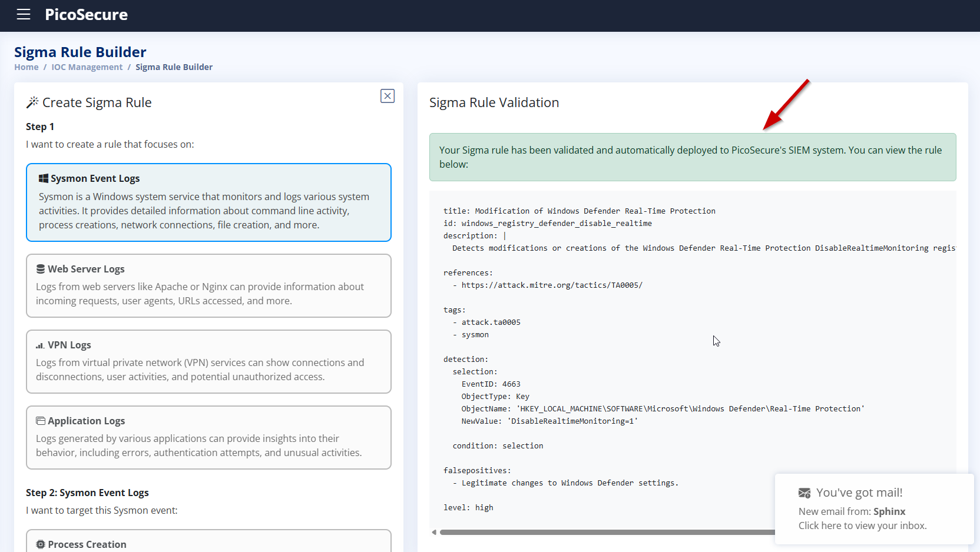
Task: Click the NewValue DisableRealtimeMonitoring=1 line
Action: [x=549, y=421]
